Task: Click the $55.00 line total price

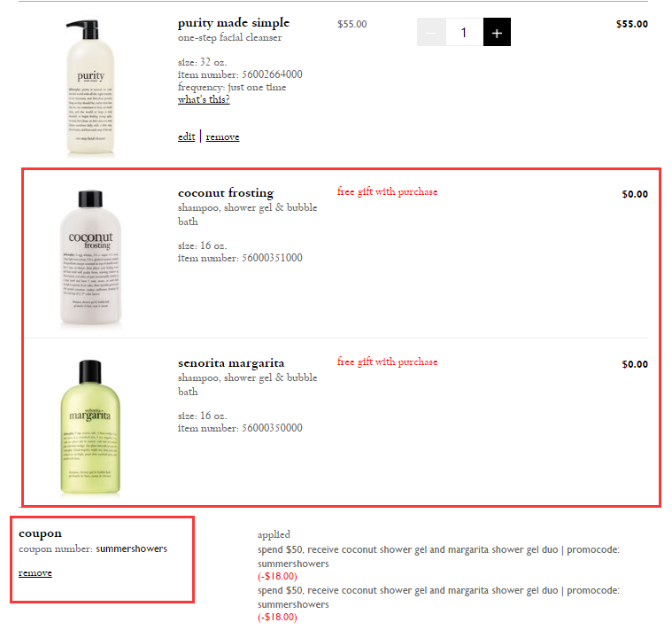Action: coord(631,24)
